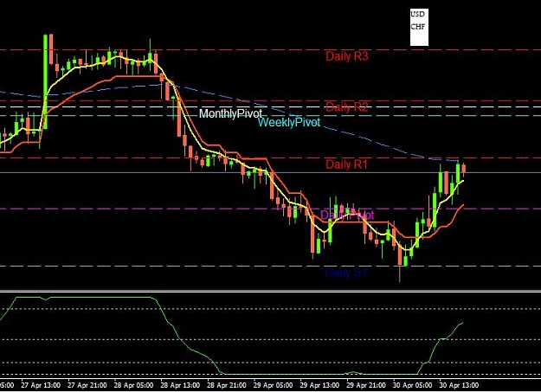Click the 29 Apr 05:00 time label
541x392 pixels.
click(x=273, y=385)
